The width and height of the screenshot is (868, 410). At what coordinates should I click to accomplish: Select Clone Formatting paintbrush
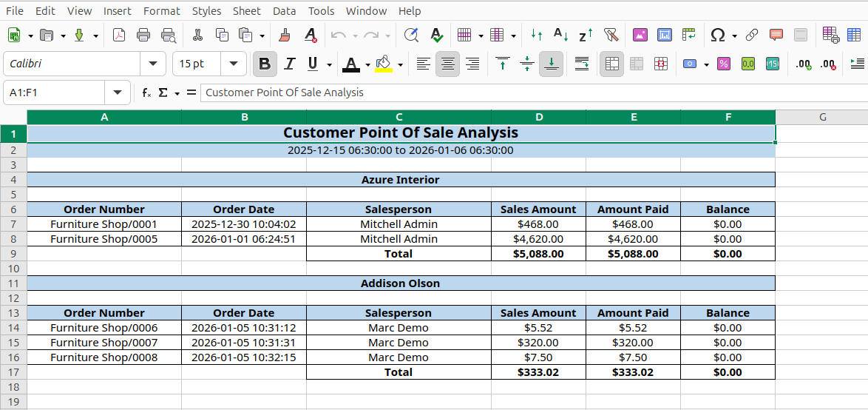(285, 36)
